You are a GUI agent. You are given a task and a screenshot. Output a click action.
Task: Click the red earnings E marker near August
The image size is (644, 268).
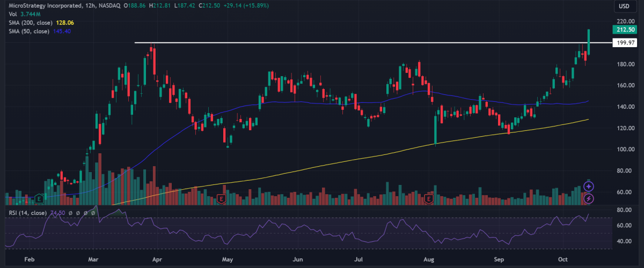pyautogui.click(x=428, y=199)
